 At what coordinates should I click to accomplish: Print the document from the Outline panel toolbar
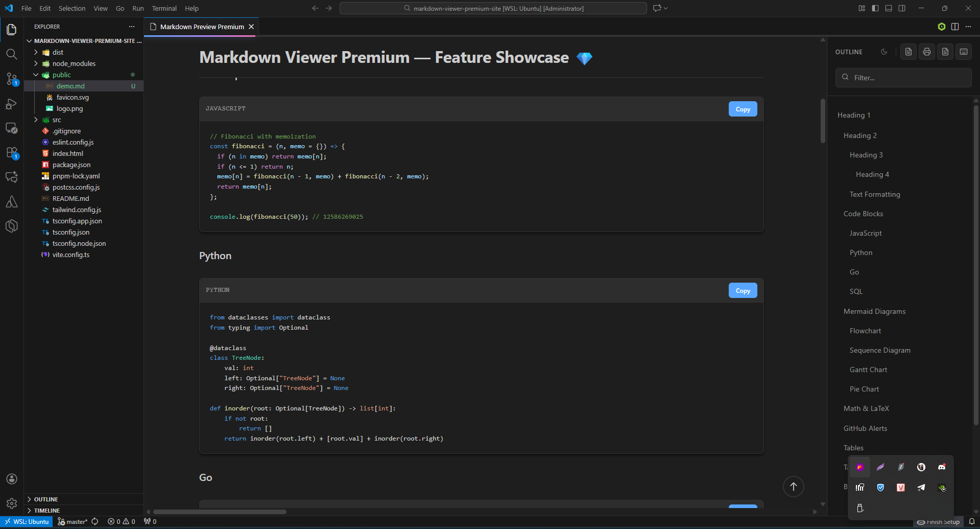click(x=926, y=52)
